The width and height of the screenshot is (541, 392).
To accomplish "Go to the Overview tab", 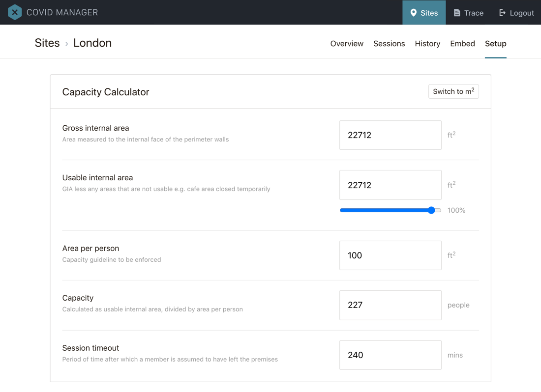I will [x=347, y=44].
